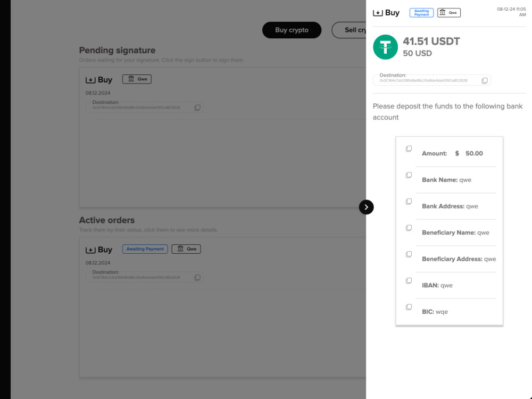The width and height of the screenshot is (532, 399).
Task: Copy the Bank Name value
Action: tap(409, 175)
